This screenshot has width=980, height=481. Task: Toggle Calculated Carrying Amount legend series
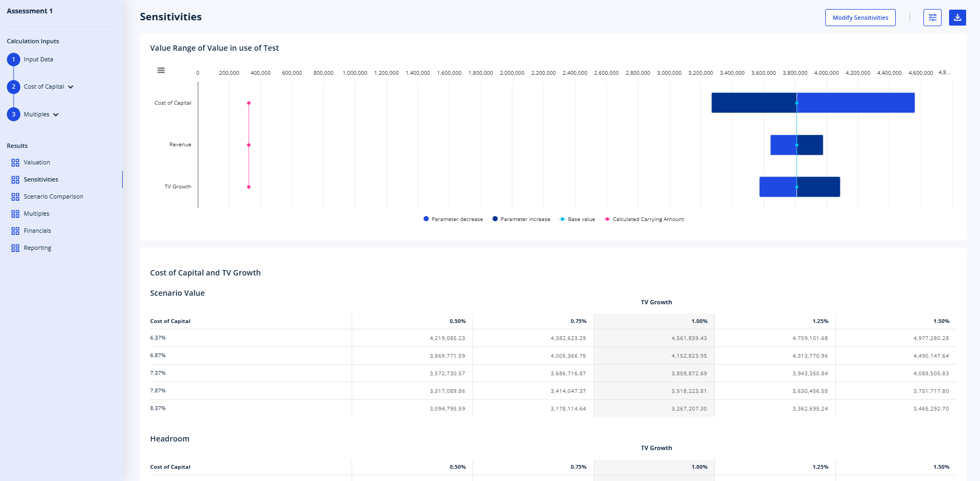pos(644,219)
